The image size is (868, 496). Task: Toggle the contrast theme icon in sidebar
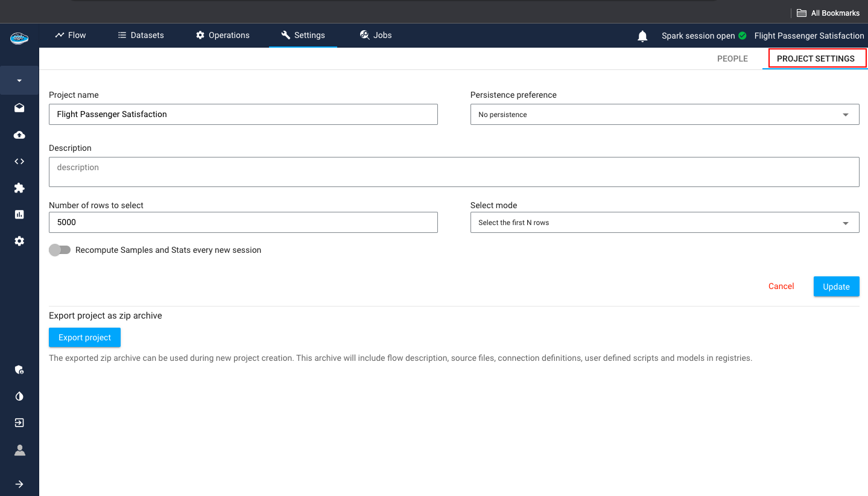[19, 396]
